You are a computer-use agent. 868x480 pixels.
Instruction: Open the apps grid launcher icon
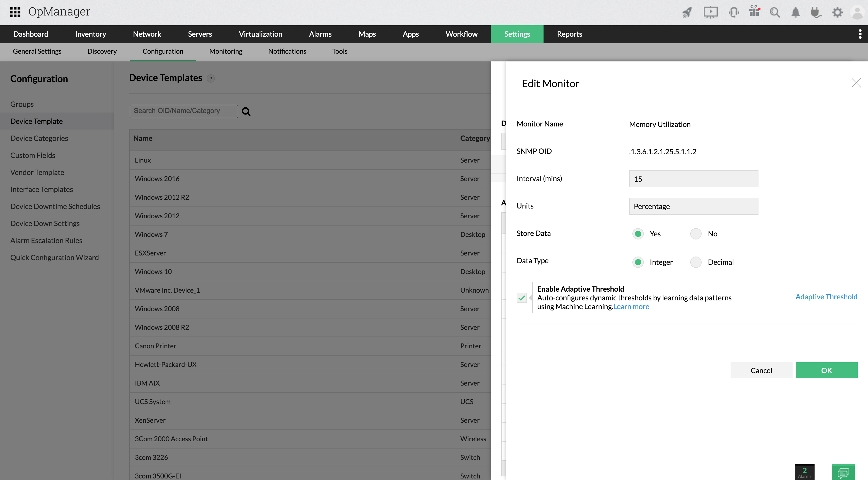[x=15, y=12]
